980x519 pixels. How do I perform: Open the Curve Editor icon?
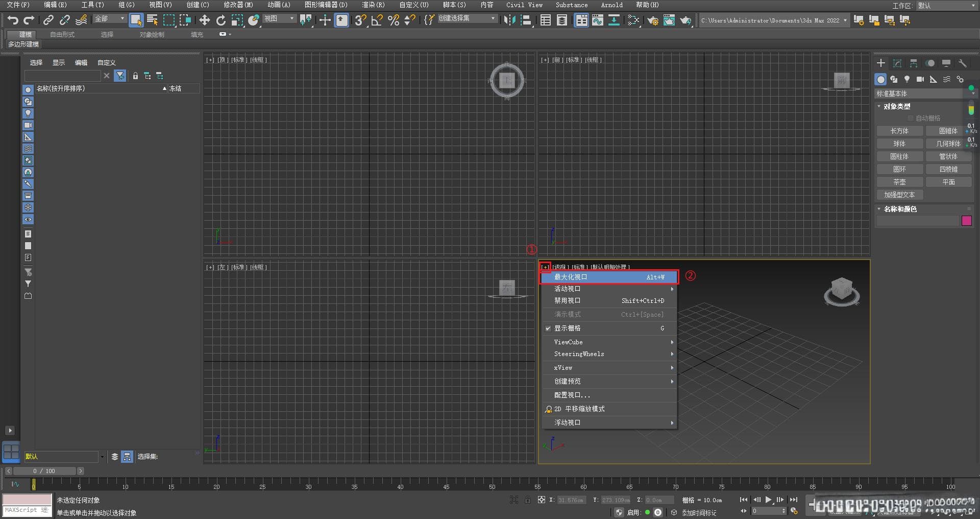[x=598, y=20]
